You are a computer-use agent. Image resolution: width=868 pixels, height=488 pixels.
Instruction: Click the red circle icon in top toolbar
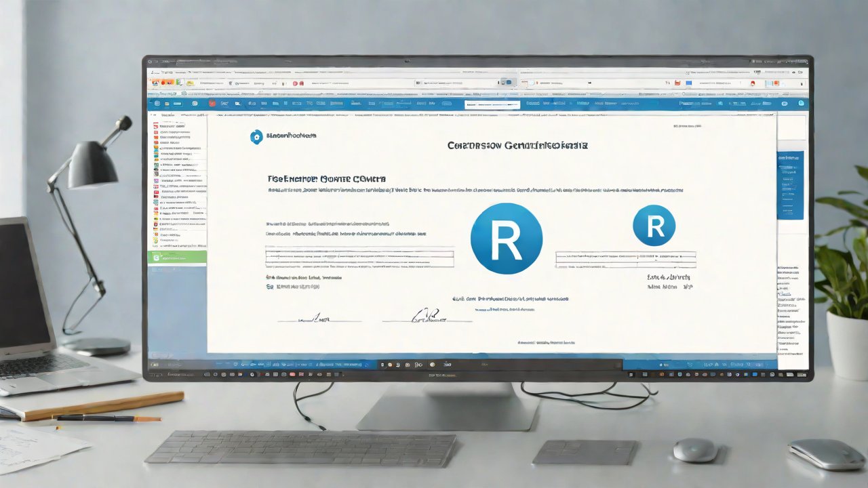(x=296, y=83)
